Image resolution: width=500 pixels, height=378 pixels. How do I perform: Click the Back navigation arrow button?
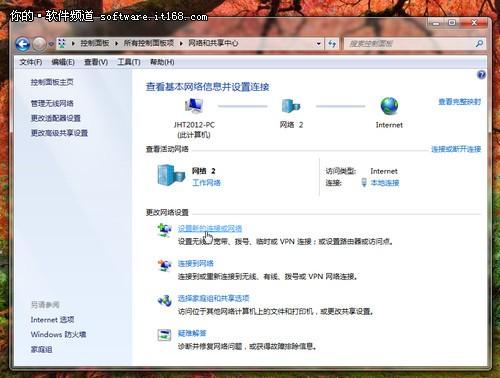23,44
